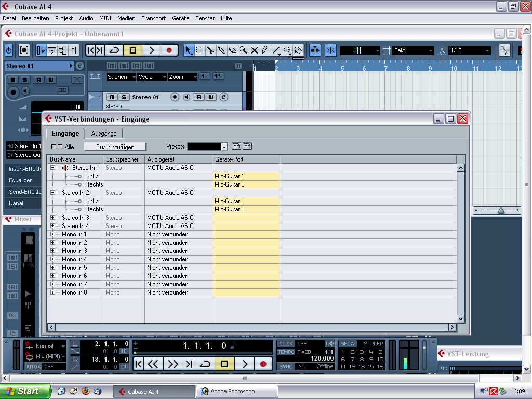This screenshot has height=399, width=532.
Task: Open the Takt grid type dropdown
Action: pyautogui.click(x=413, y=50)
